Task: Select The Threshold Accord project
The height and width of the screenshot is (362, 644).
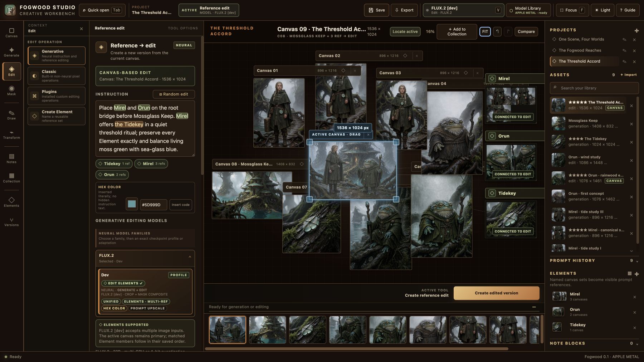Action: [584, 62]
